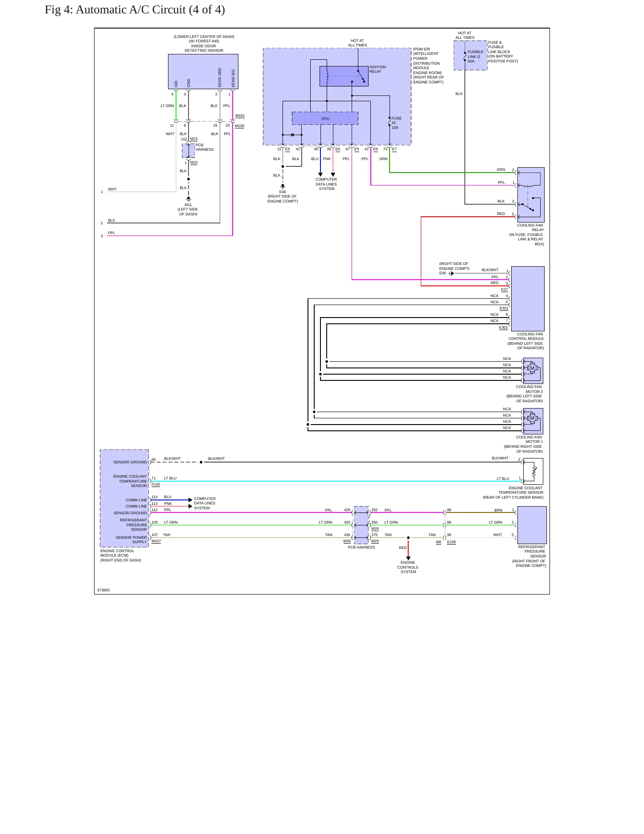Click the 'FUSE & FUSIBLE LINK BLOCK' label
This screenshot has width=644, height=834.
tap(503, 52)
